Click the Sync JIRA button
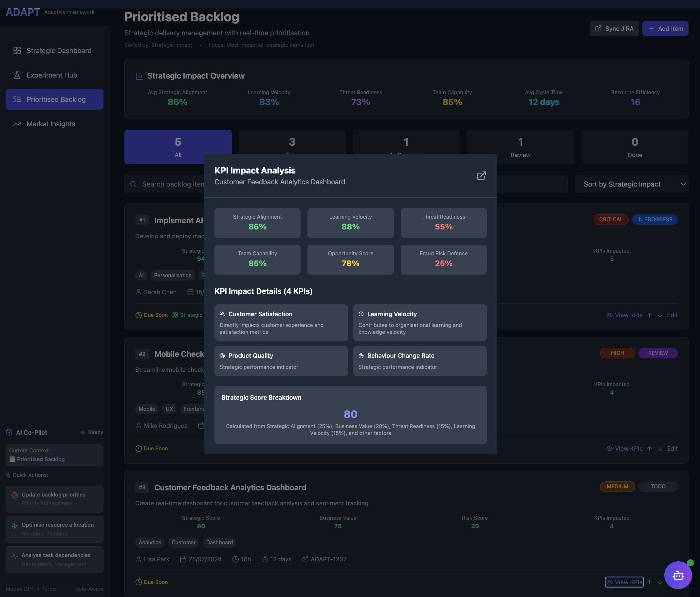Screen dimensions: 700x597 pos(614,29)
